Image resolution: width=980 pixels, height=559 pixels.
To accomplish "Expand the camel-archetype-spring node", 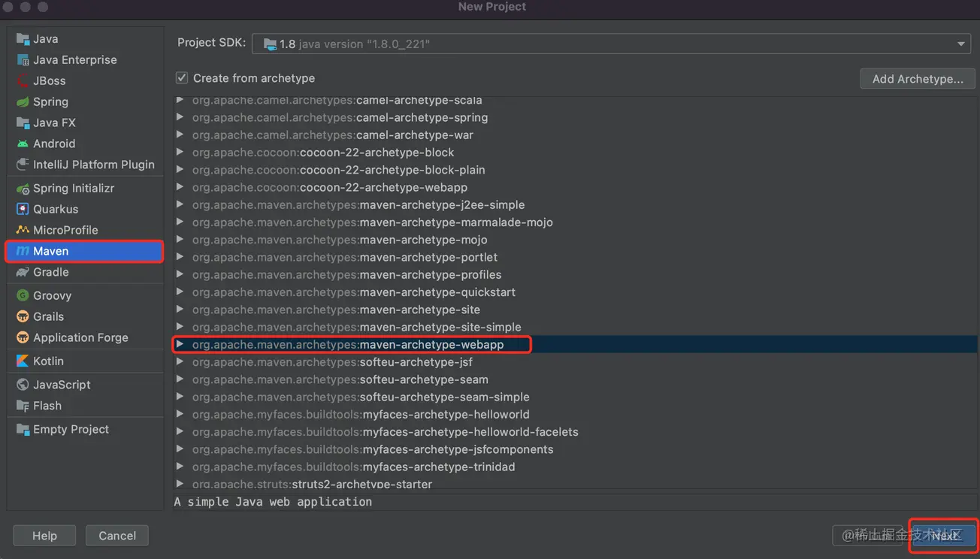I will (180, 117).
